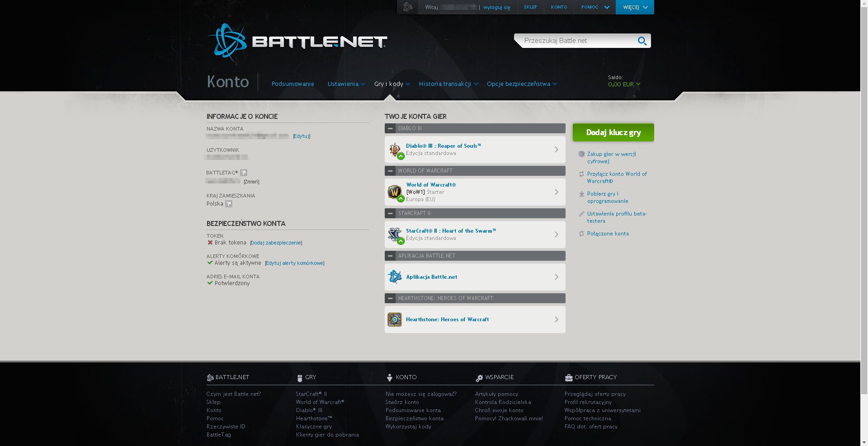Click the Battle.net emblem icon in top bar
This screenshot has height=446, width=868.
click(408, 7)
